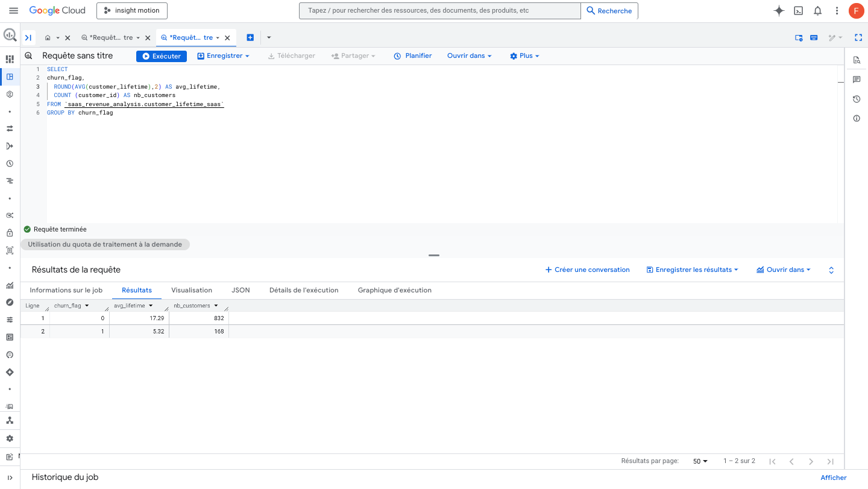Open the insight motion project selector
This screenshot has width=868, height=489.
tap(131, 11)
